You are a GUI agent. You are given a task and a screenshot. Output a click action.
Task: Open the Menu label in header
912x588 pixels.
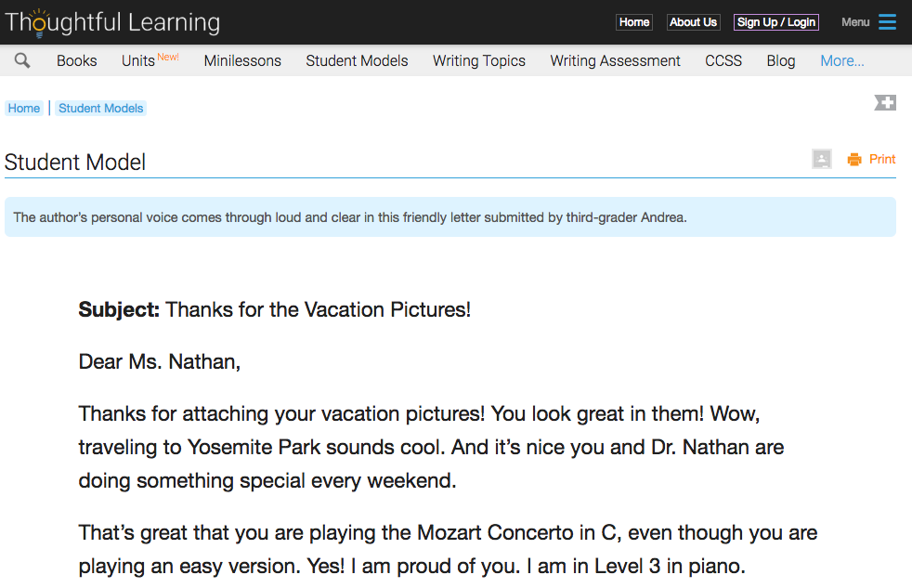(855, 22)
